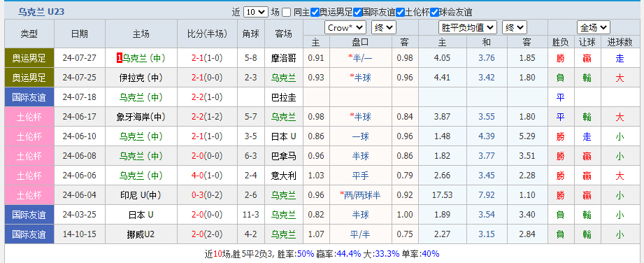Click draw odds value 4.39

(487, 136)
